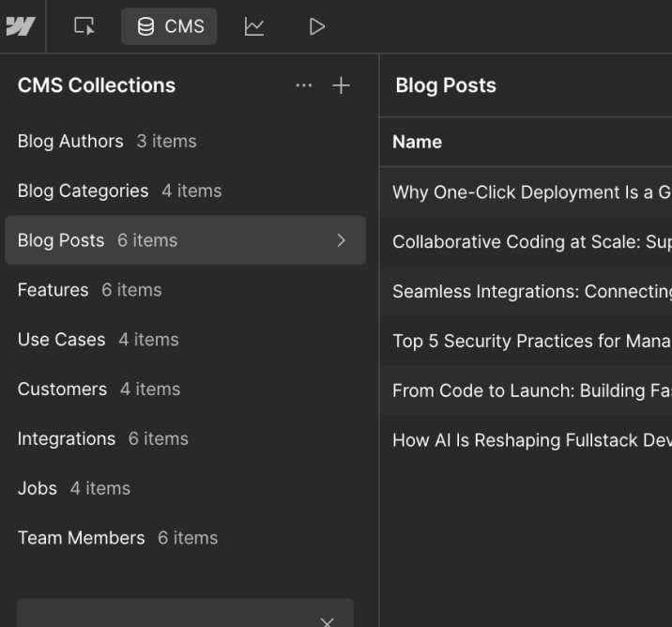Expand the Blog Posts chevron arrow
The height and width of the screenshot is (627, 672).
[341, 240]
